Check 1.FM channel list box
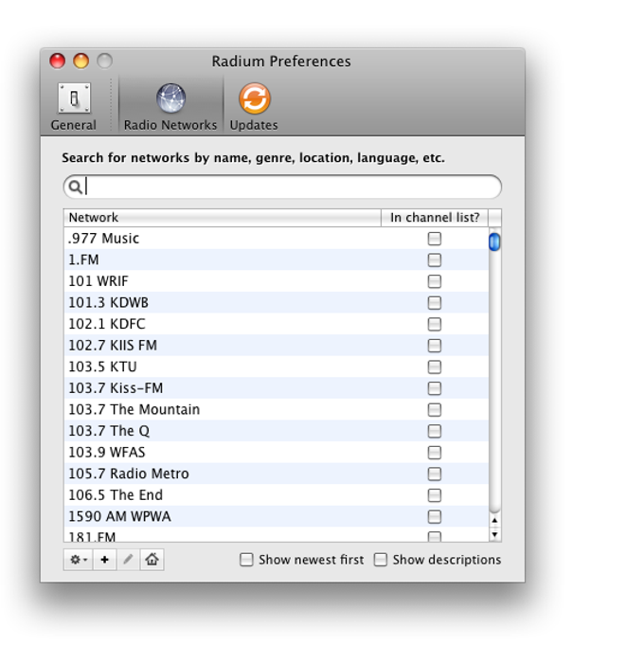This screenshot has height=662, width=644. point(435,260)
